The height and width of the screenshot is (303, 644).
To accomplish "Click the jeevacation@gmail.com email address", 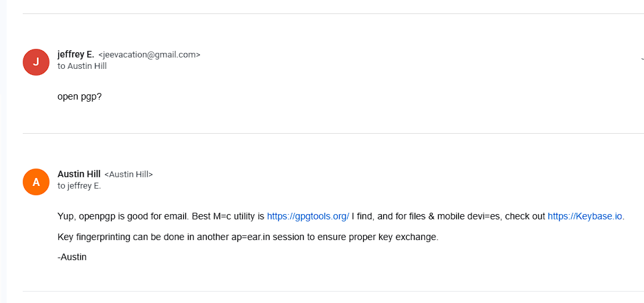I will [x=149, y=55].
